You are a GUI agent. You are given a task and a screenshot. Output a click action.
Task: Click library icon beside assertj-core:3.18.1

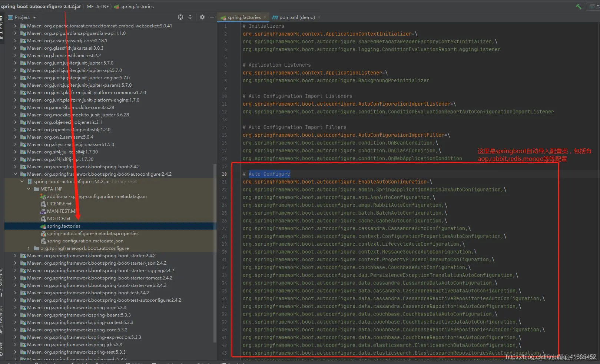(x=23, y=41)
